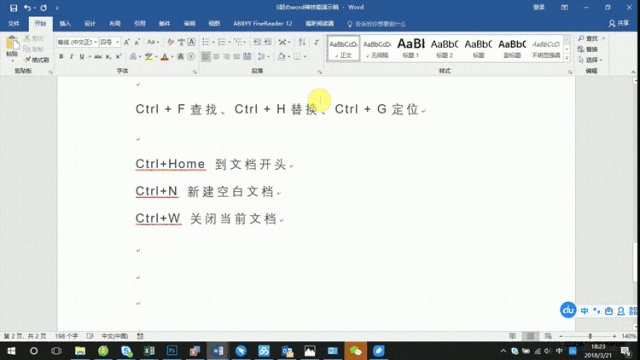The height and width of the screenshot is (360, 640).
Task: Open WeChat from the Windows taskbar
Action: coord(356,351)
